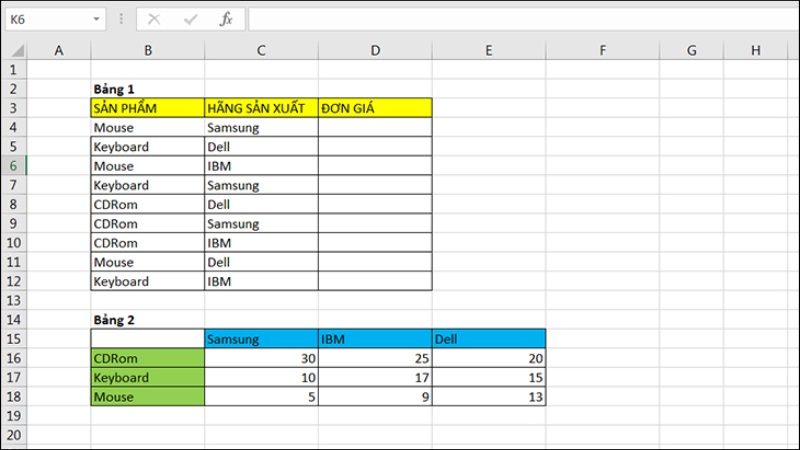
Task: Select row 6 header
Action: 13,166
